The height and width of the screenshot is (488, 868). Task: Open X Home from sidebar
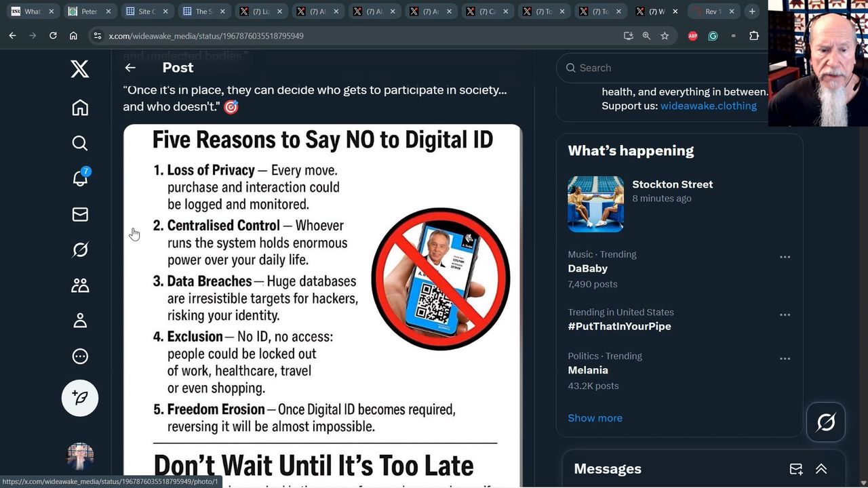pyautogui.click(x=80, y=108)
